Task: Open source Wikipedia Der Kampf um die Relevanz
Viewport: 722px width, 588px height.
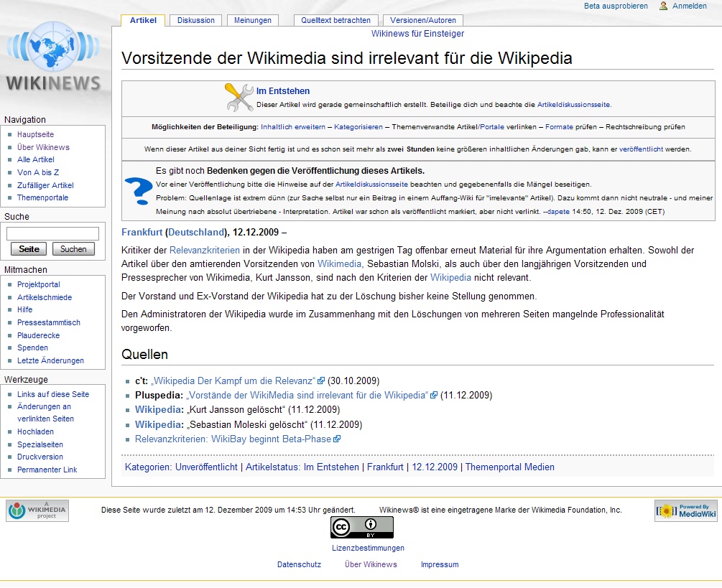Action: (233, 381)
